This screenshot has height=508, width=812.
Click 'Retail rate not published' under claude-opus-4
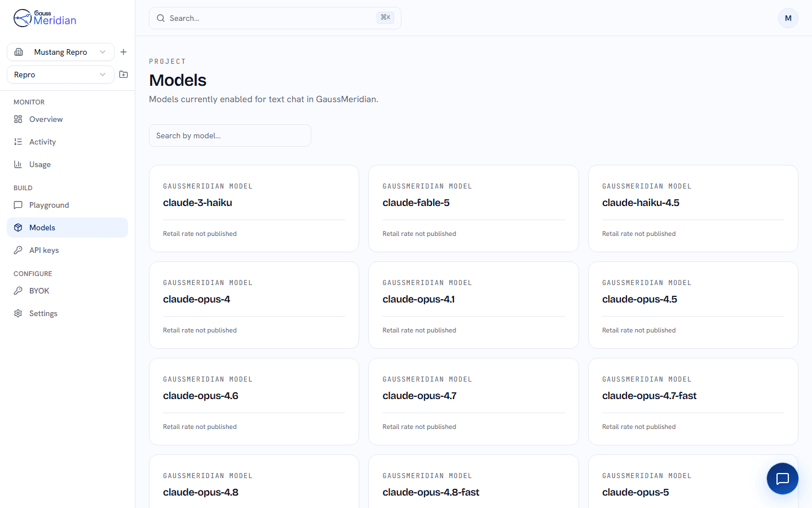click(x=200, y=330)
